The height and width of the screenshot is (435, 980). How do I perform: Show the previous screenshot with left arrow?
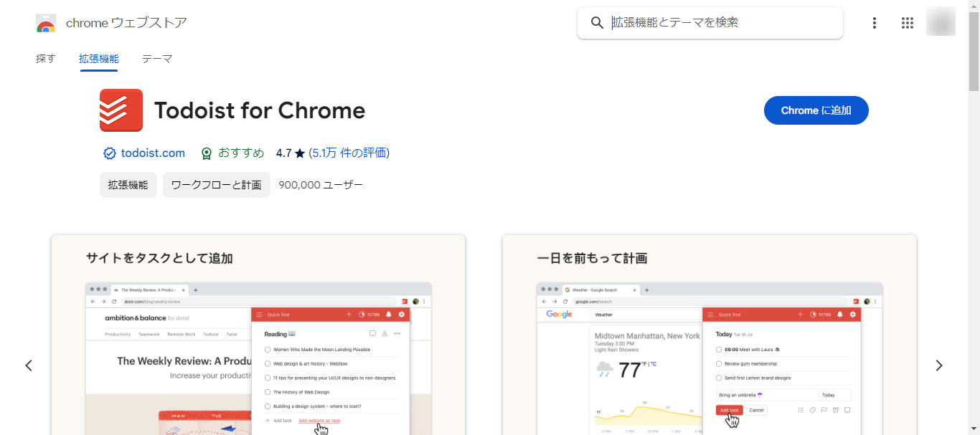[29, 365]
